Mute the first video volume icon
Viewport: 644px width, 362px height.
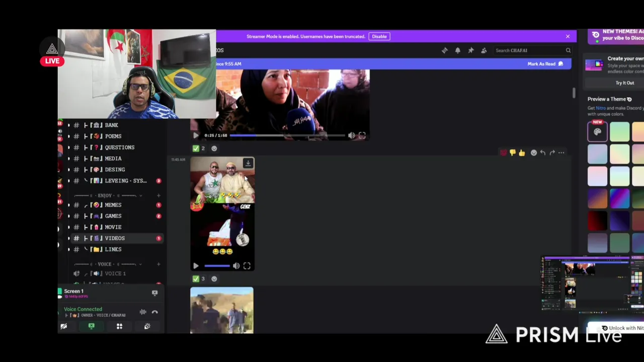tap(351, 135)
